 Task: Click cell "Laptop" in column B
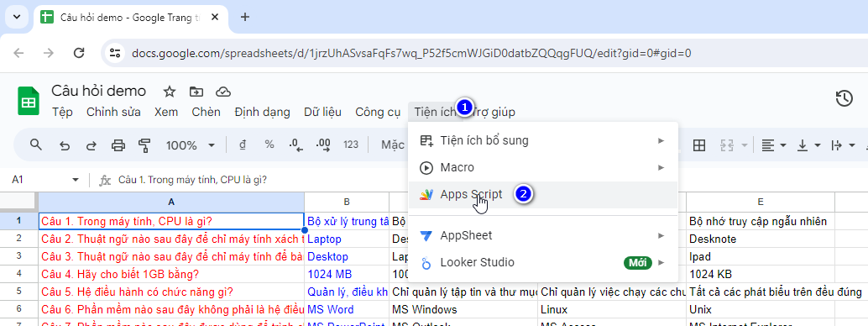point(347,239)
